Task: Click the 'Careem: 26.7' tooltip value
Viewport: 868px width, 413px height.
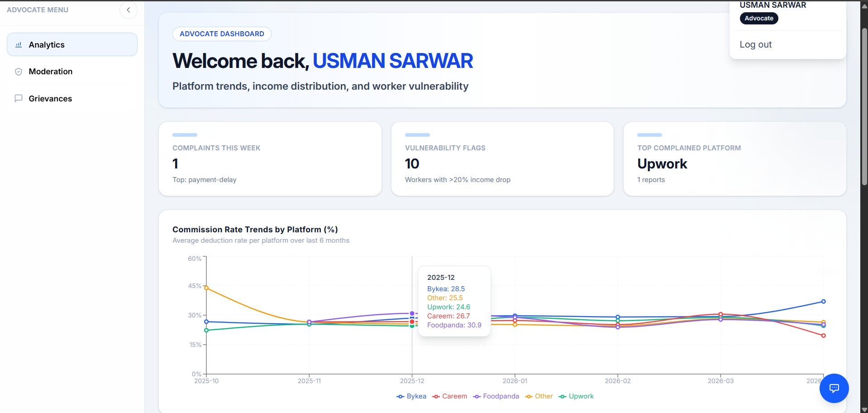Action: click(448, 316)
